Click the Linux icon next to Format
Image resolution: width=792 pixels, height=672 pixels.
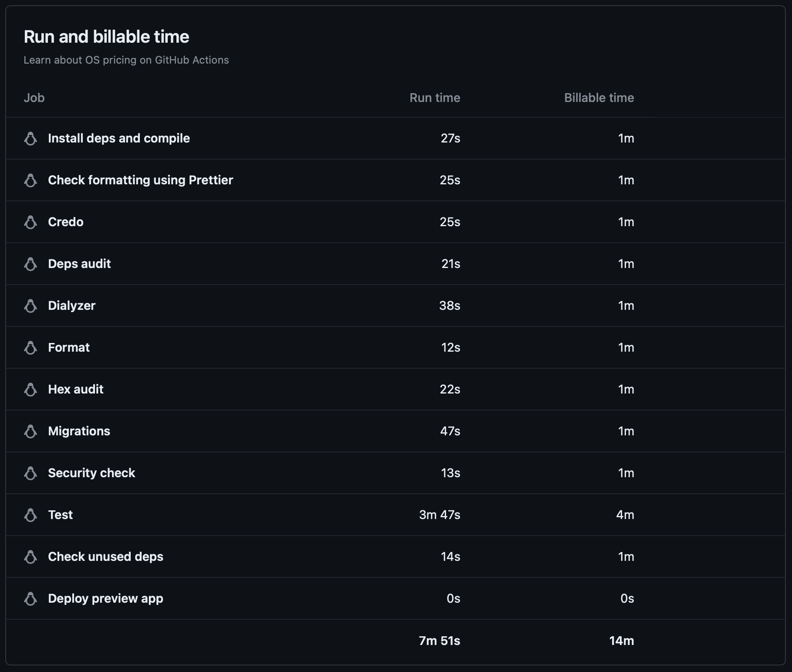[30, 348]
